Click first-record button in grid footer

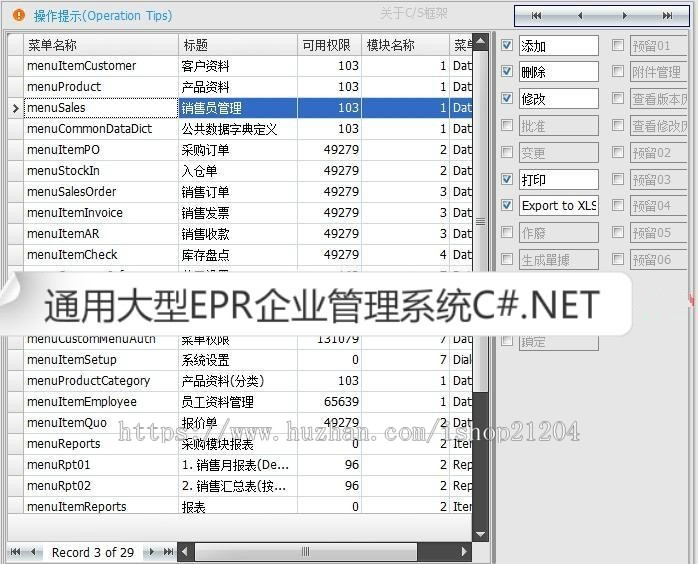(x=15, y=552)
